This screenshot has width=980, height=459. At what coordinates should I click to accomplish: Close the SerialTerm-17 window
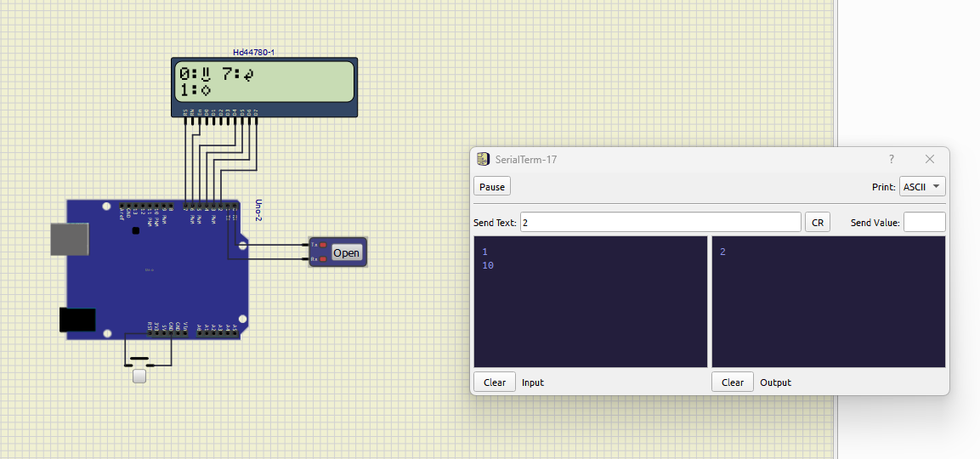click(x=930, y=159)
